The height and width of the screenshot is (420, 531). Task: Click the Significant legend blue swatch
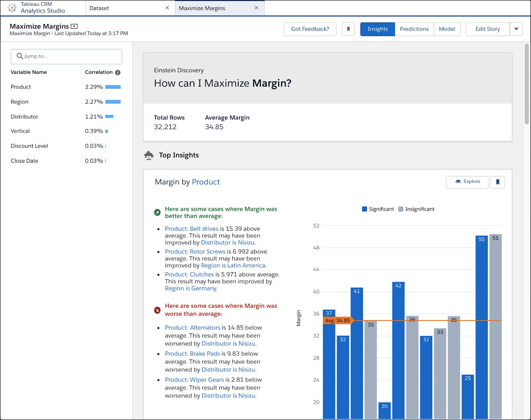[364, 209]
